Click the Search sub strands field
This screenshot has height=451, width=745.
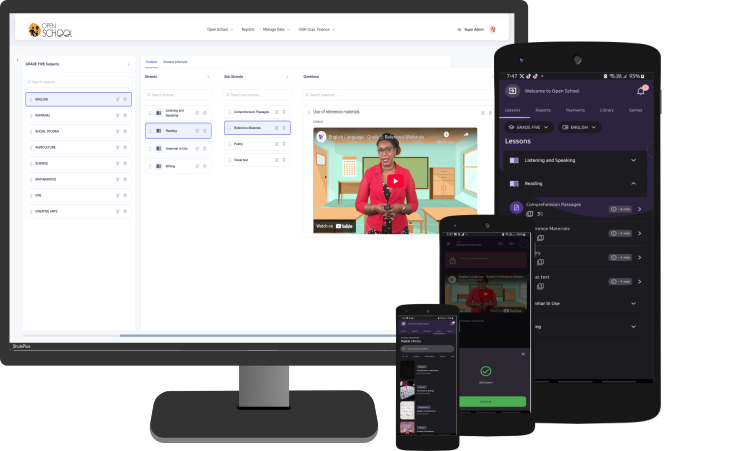pos(257,95)
